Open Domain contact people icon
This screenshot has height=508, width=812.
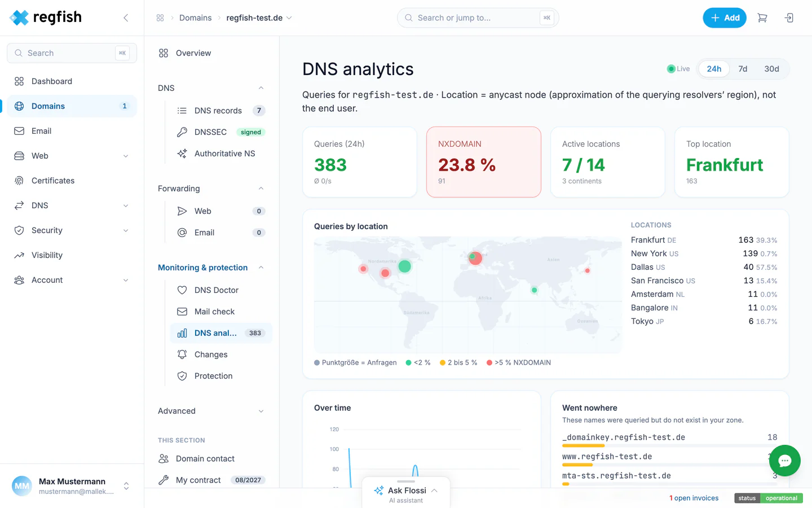tap(164, 458)
